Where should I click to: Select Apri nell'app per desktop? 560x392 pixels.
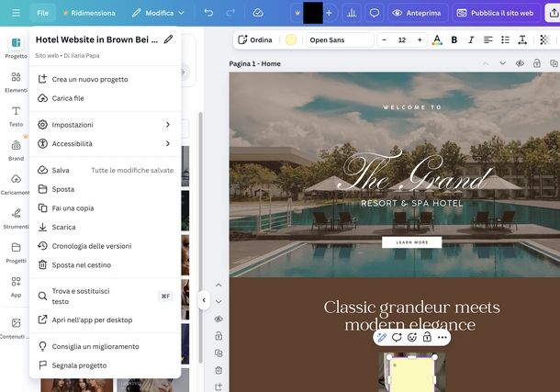point(105,319)
